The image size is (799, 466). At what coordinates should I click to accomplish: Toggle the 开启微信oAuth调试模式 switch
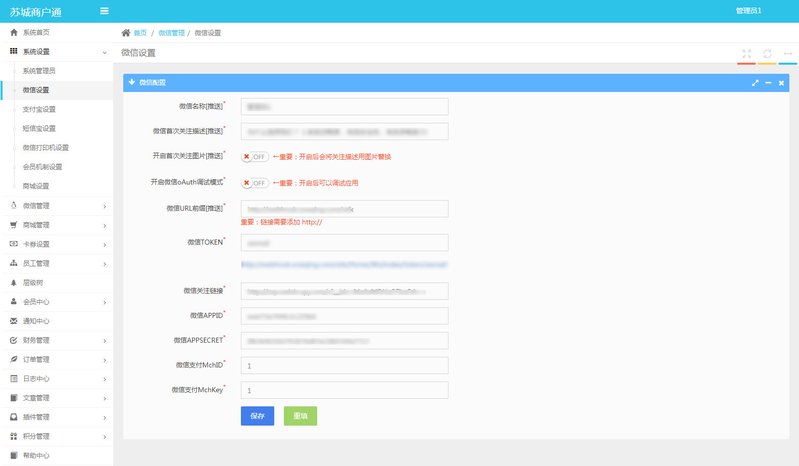click(x=255, y=183)
